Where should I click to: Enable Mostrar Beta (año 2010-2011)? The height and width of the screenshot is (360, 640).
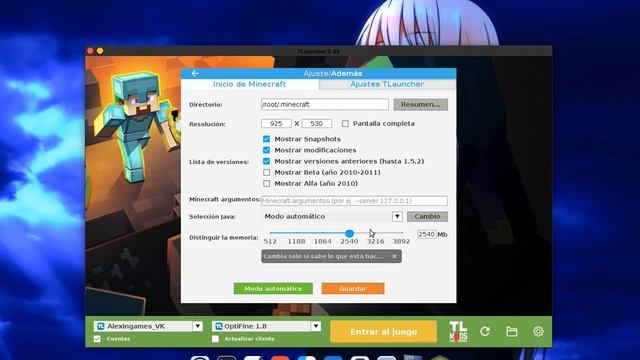coord(267,172)
